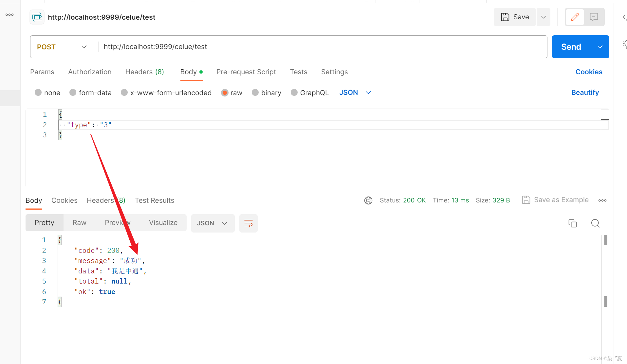Click the response "code": 200 line
Image resolution: width=627 pixels, height=364 pixels.
[99, 251]
